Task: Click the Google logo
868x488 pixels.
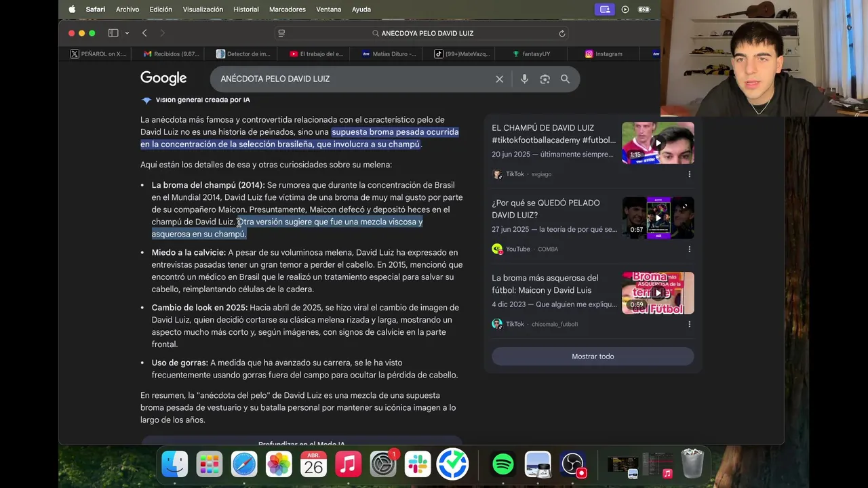Action: [163, 79]
